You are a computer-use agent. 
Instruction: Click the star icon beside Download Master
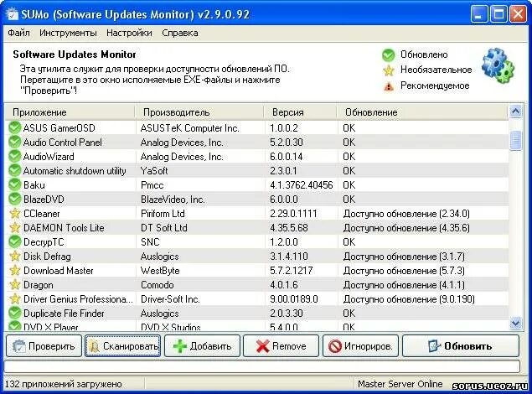point(14,271)
